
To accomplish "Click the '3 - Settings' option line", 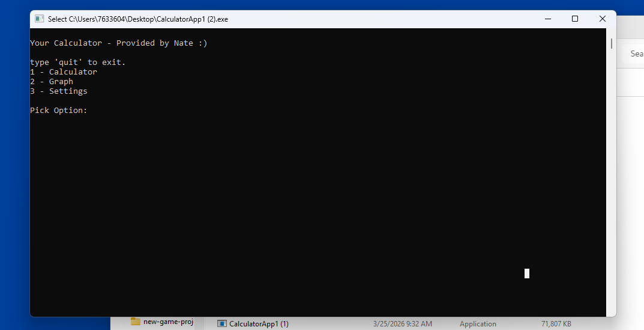I will pos(59,91).
